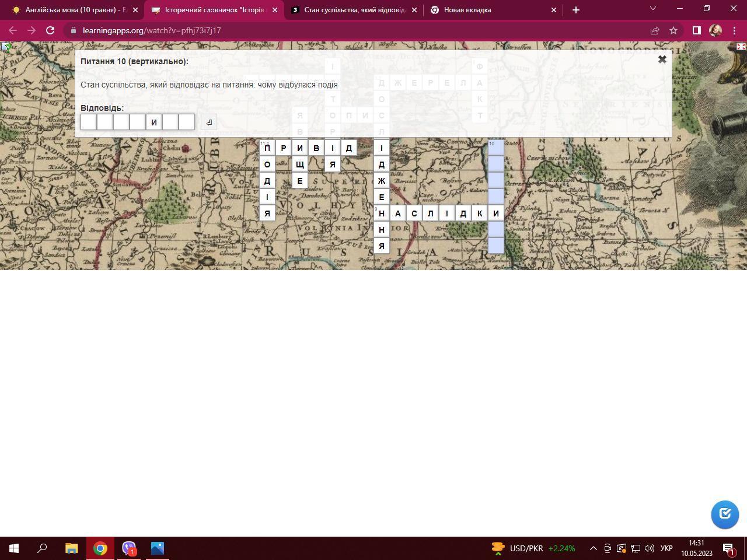Click the first empty answer letter box
This screenshot has width=747, height=560.
coord(89,122)
